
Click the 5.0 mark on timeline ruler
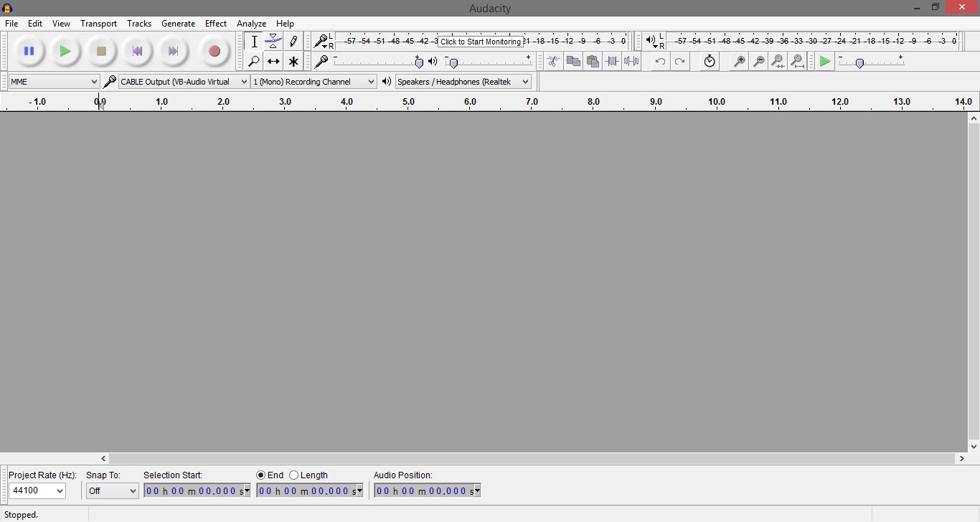click(408, 102)
